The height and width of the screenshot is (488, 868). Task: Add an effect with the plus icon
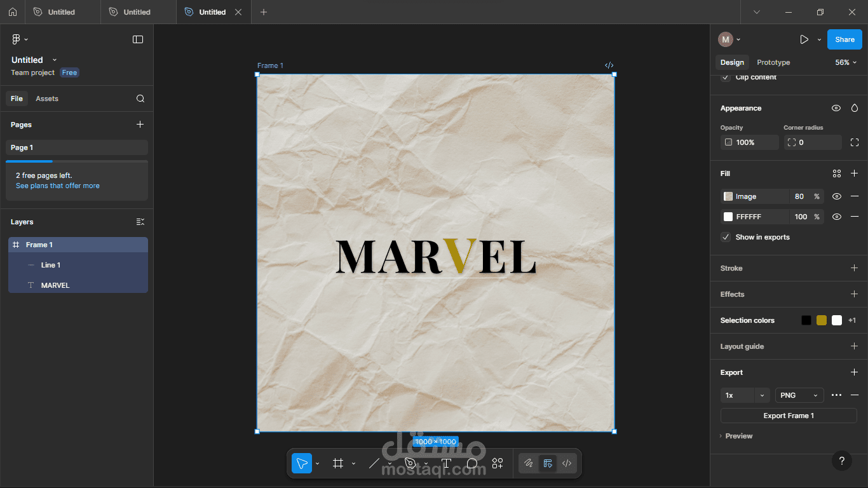click(855, 294)
